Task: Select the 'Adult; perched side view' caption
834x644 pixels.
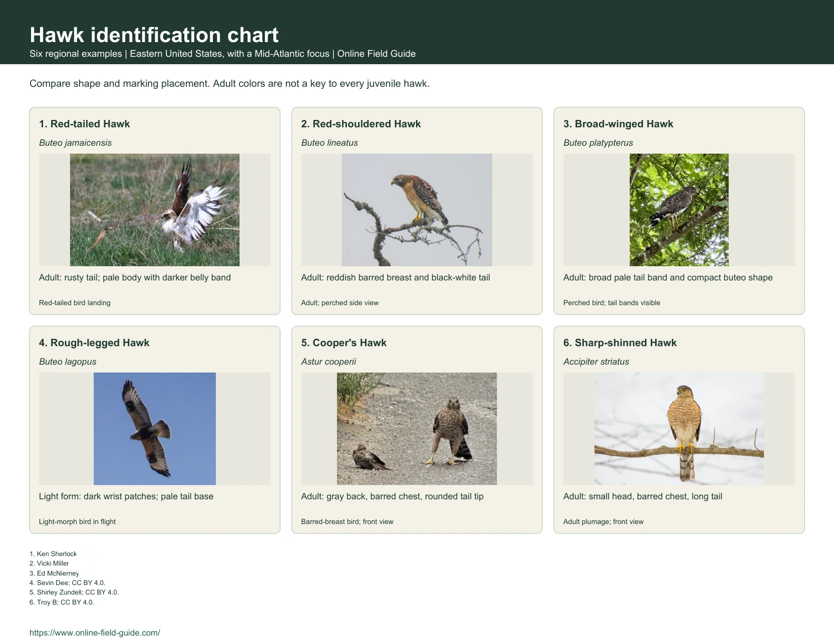Action: 340,303
